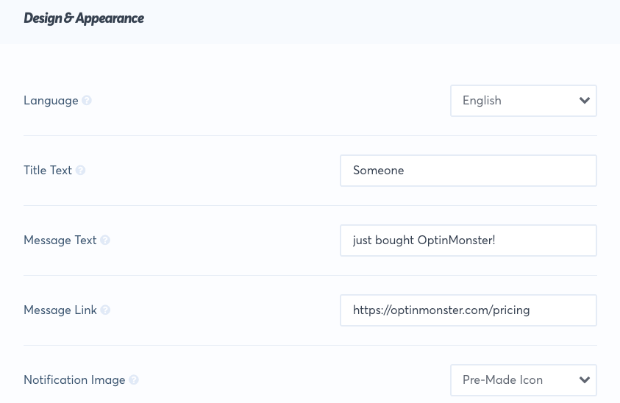The height and width of the screenshot is (403, 620).
Task: Click into the Message Text input box
Action: [468, 240]
